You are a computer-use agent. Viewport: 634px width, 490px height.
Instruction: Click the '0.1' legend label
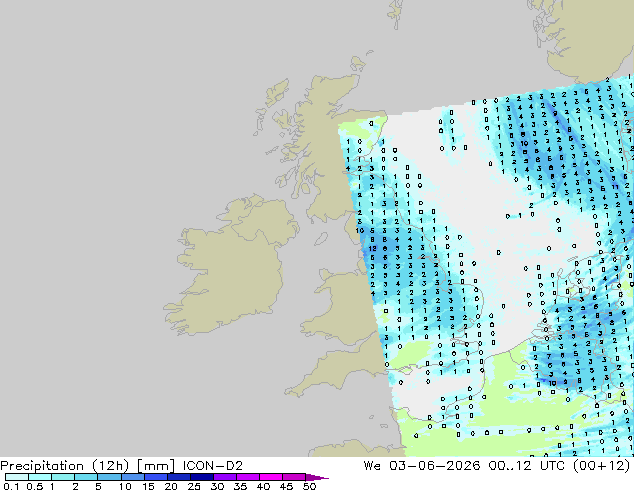11,486
